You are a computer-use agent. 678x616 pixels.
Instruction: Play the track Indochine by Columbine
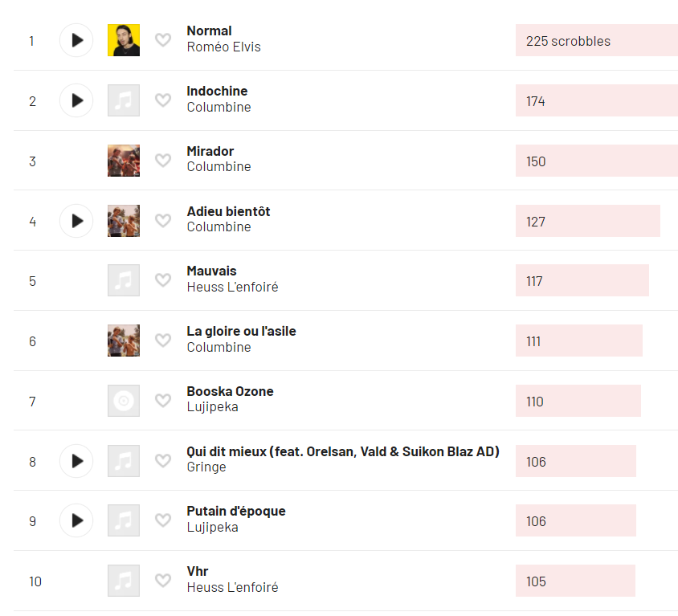click(76, 100)
